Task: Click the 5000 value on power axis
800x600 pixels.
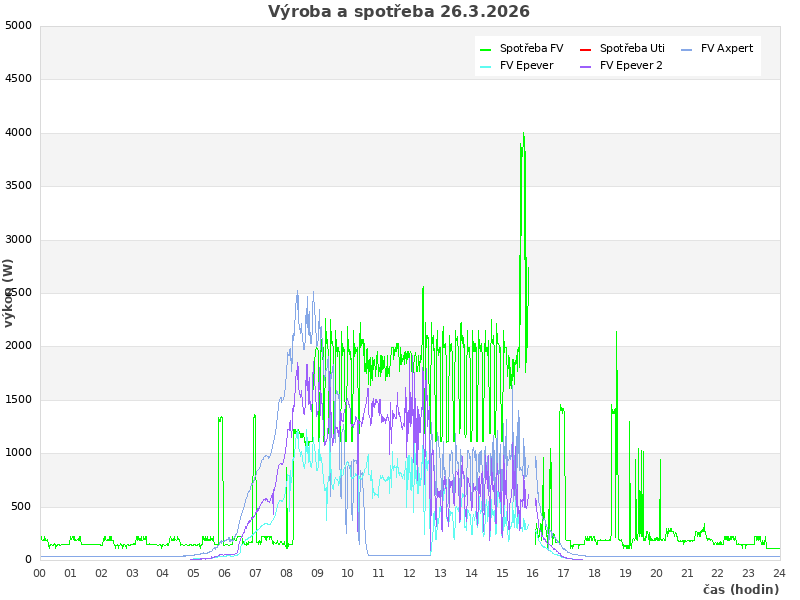Action: click(x=18, y=25)
